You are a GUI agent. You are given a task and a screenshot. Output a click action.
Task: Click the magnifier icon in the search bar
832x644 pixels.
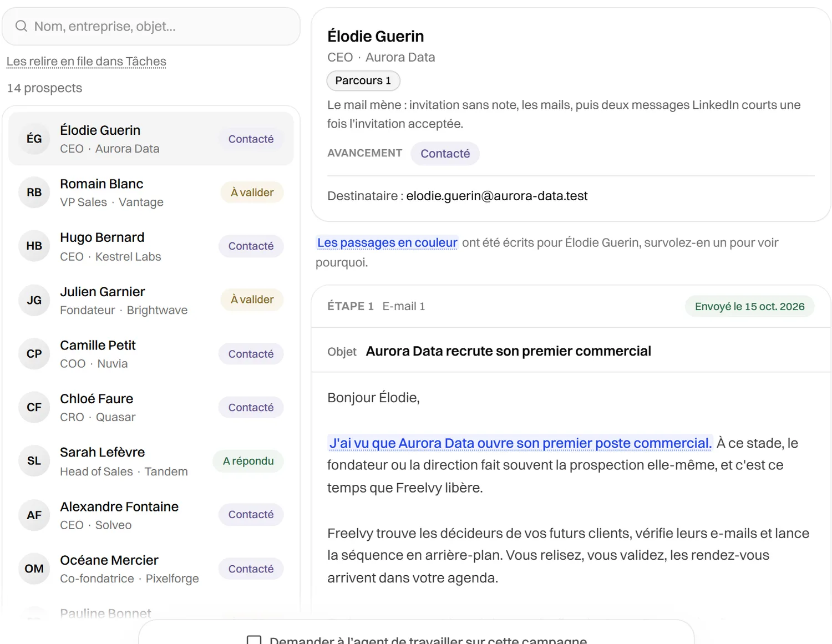pyautogui.click(x=21, y=26)
